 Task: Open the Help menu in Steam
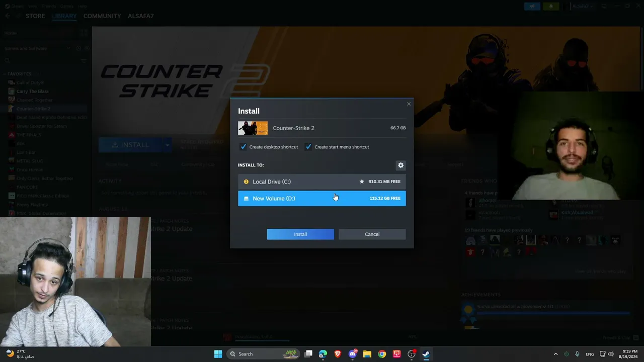pos(82,6)
